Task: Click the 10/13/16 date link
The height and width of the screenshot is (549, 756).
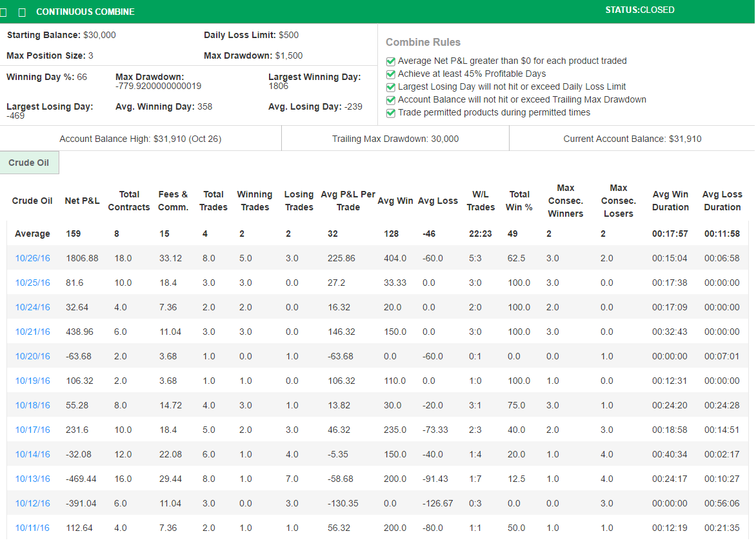Action: coord(32,479)
